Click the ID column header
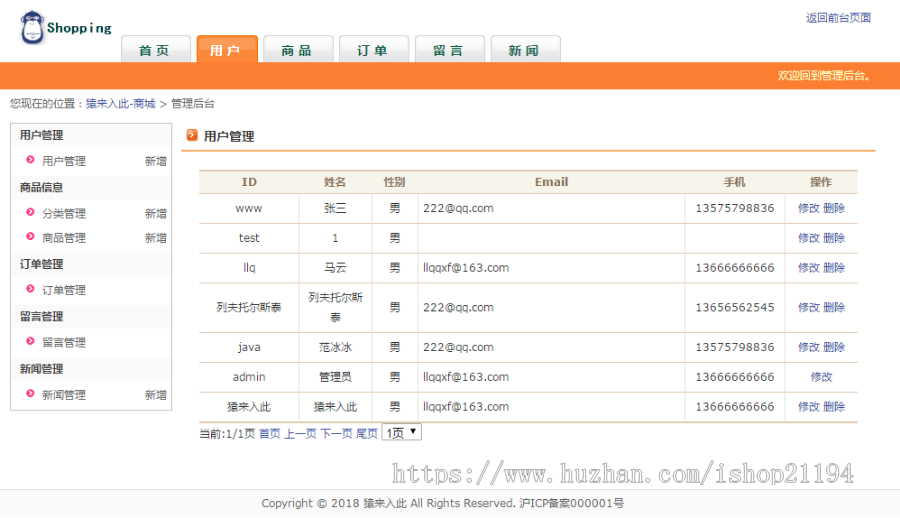This screenshot has height=518, width=900. (x=249, y=182)
